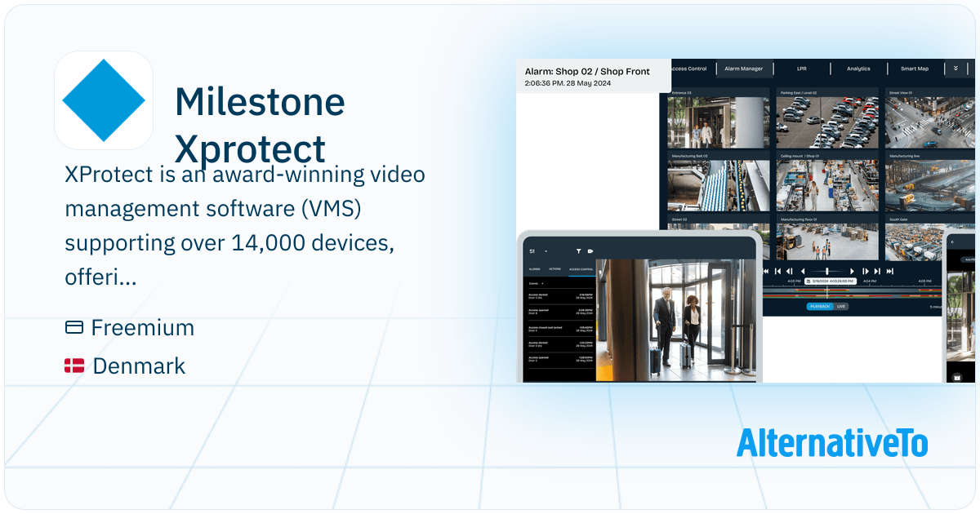Select the first Access denied event row

560,296
